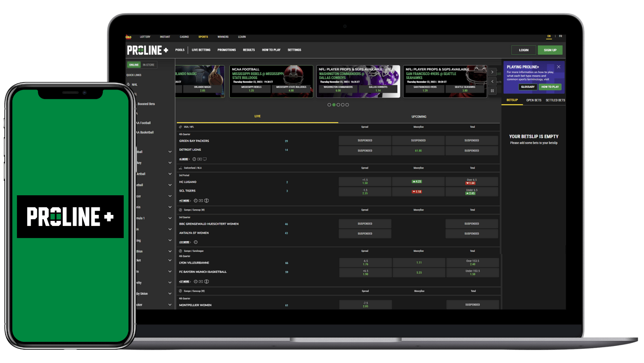
Task: Select second carousel page dot
Action: (334, 105)
